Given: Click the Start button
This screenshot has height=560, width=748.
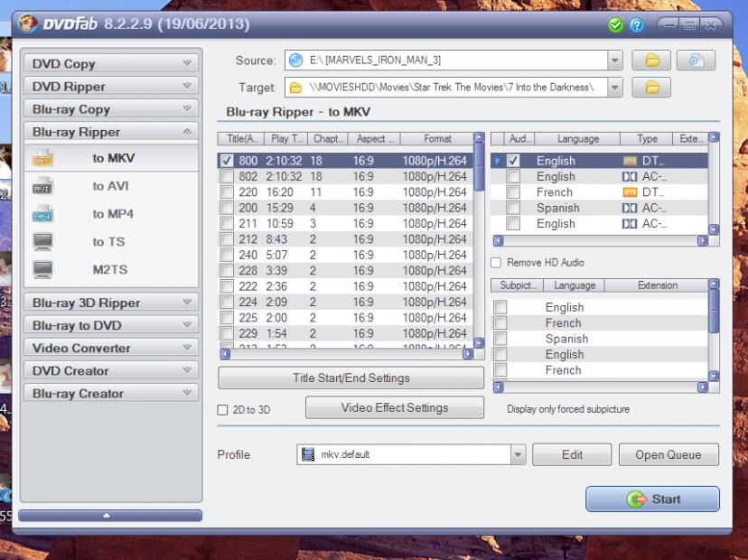Looking at the screenshot, I should (x=652, y=499).
